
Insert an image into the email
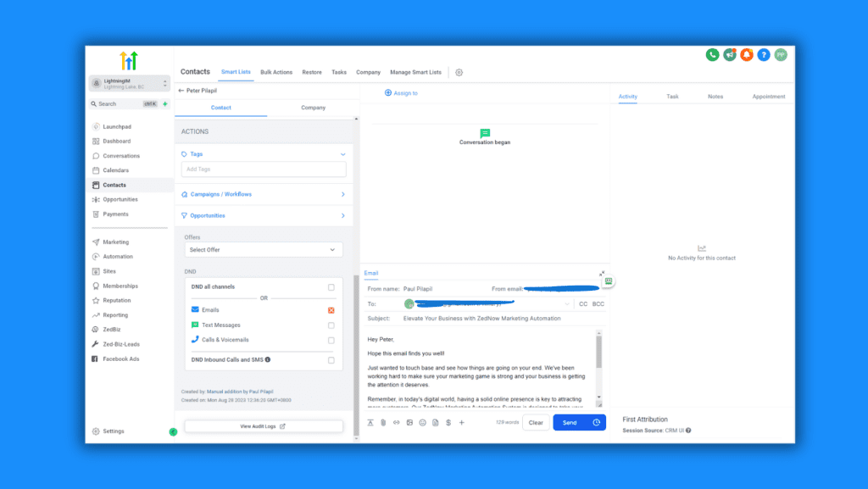409,422
